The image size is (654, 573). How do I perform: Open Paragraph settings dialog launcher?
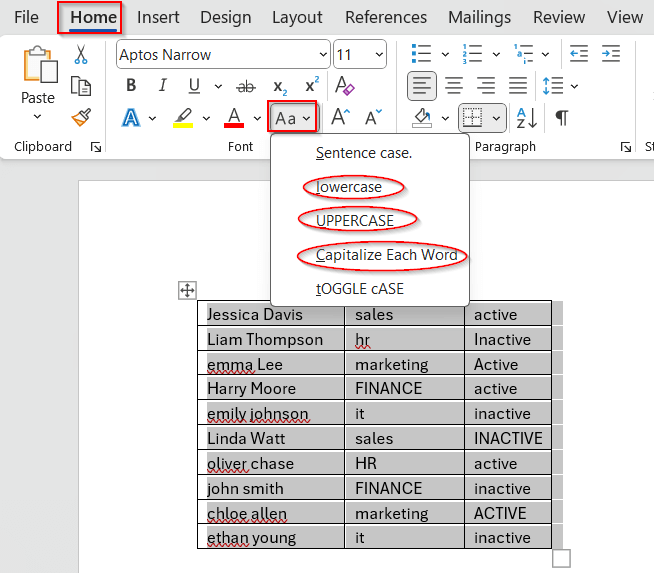tap(626, 147)
